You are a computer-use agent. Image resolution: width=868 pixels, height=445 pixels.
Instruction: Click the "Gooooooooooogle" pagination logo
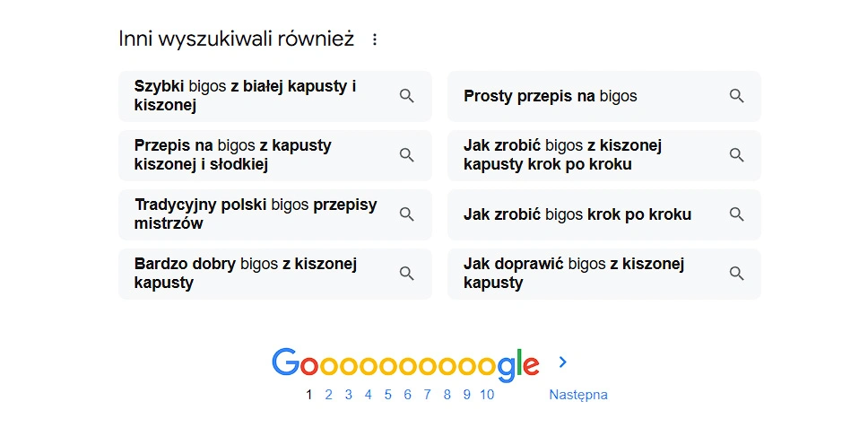coord(405,364)
